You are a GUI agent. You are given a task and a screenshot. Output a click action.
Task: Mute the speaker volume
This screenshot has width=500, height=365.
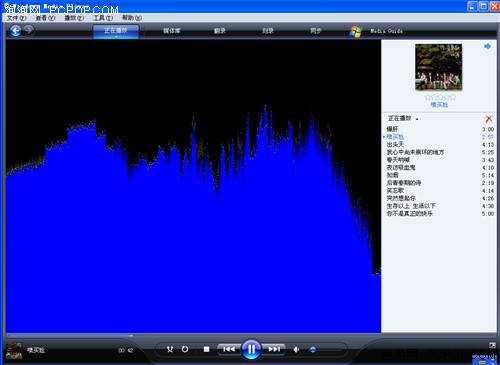click(296, 349)
